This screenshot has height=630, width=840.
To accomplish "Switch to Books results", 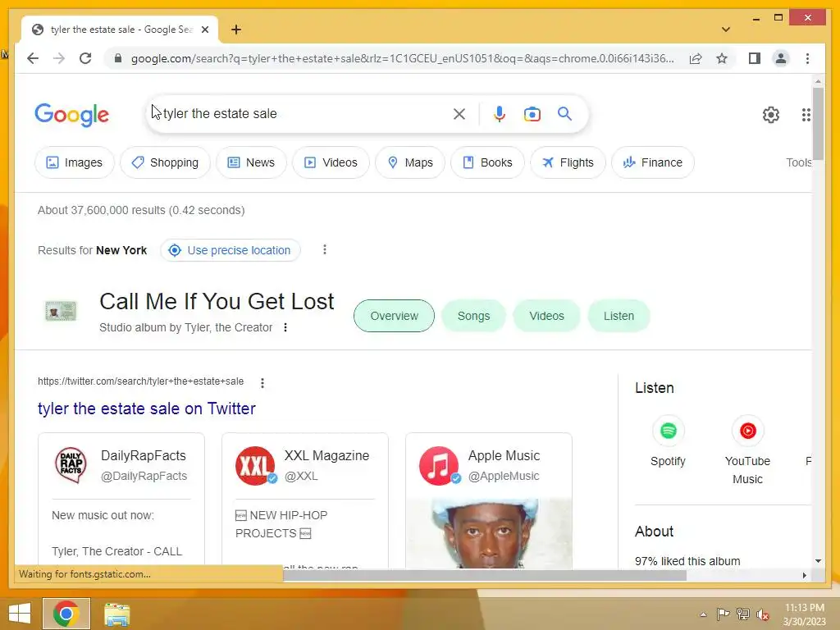I will 487,162.
